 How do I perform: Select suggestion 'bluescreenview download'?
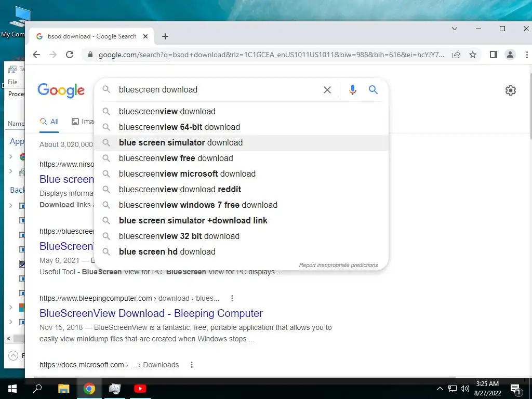(x=241, y=111)
